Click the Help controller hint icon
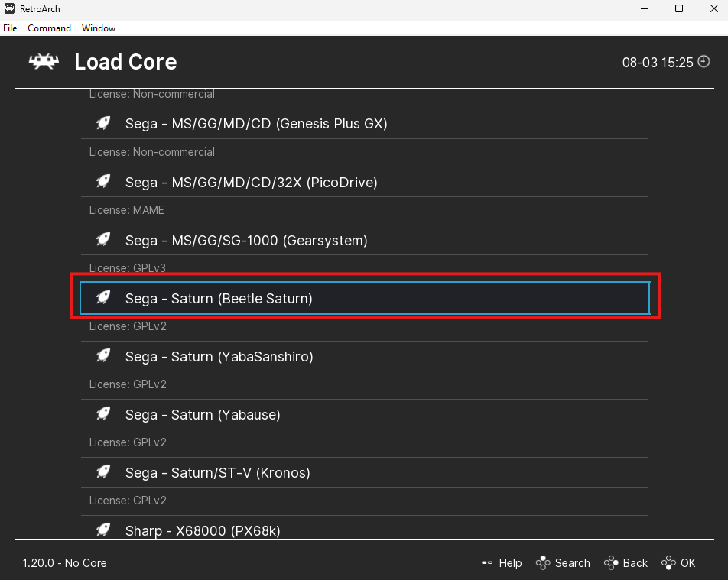This screenshot has width=728, height=580. pos(487,563)
